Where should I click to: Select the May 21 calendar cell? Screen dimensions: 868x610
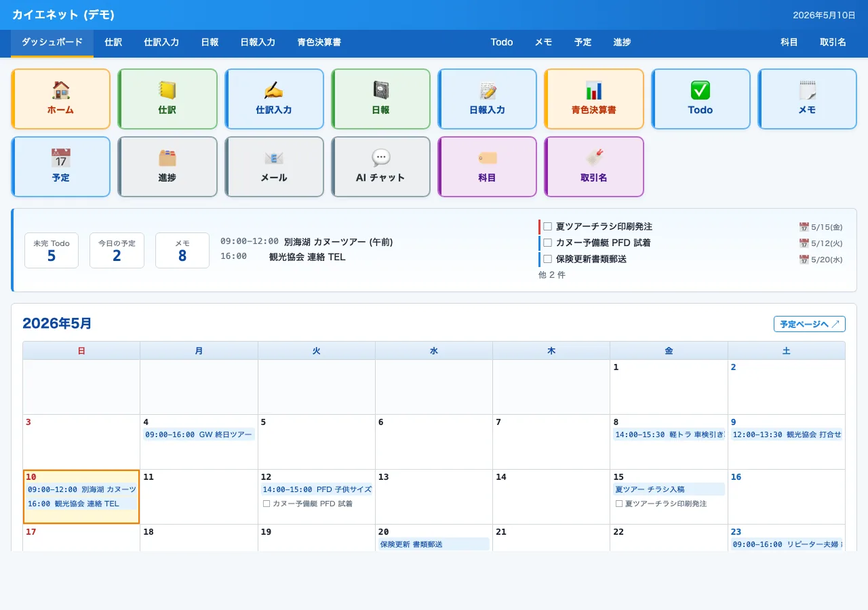click(x=551, y=538)
